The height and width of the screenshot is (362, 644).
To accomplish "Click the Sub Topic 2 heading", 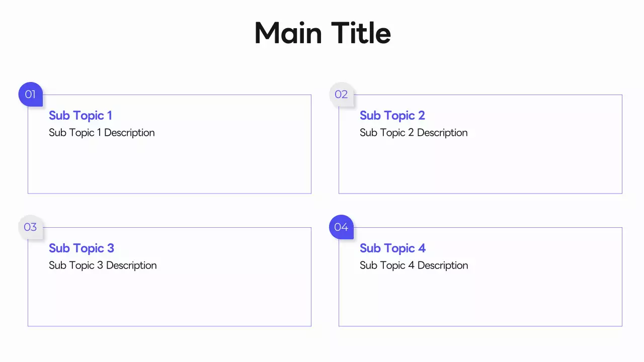I will (x=392, y=116).
